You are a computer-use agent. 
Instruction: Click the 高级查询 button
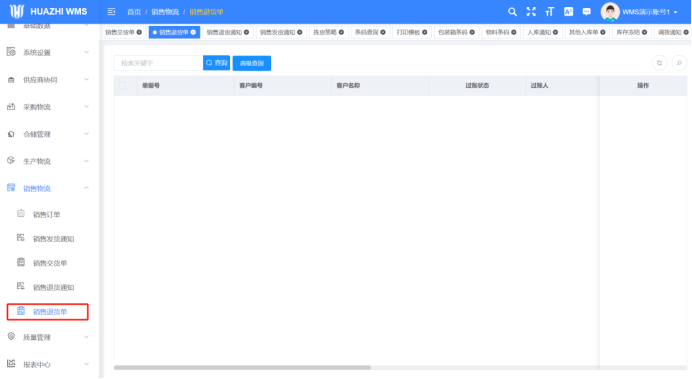point(252,63)
